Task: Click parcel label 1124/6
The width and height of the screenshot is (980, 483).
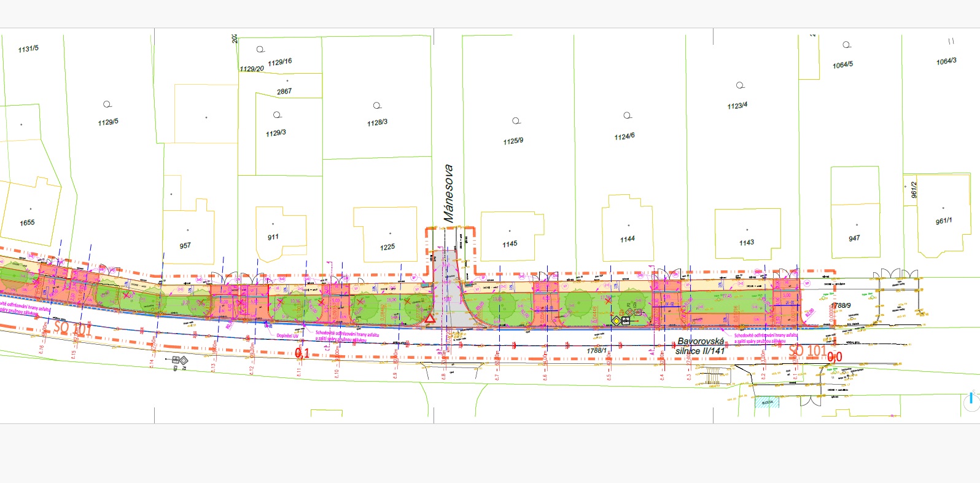Action: [624, 136]
